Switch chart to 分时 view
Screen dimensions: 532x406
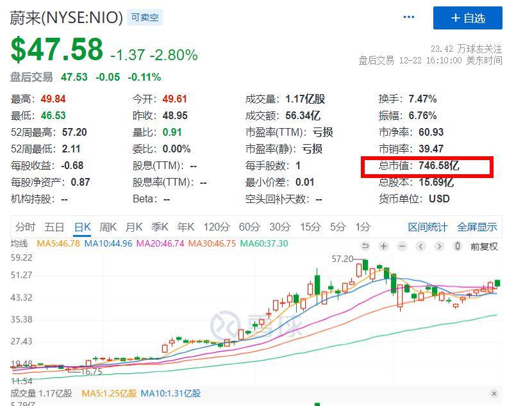coord(26,227)
